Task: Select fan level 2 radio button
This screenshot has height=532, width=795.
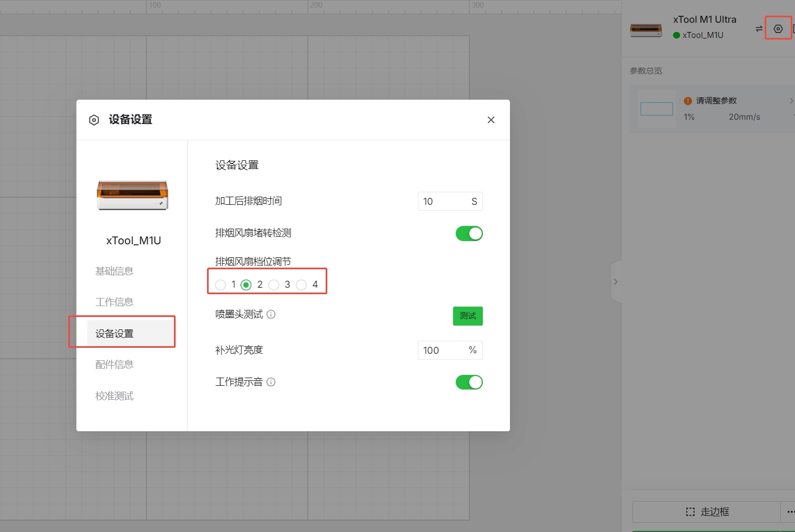Action: coord(246,285)
